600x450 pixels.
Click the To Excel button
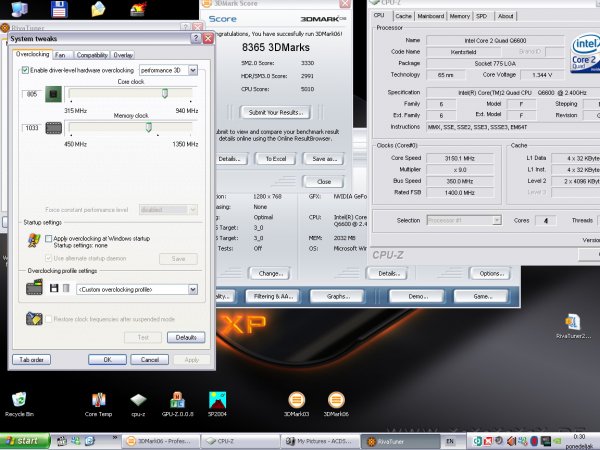276,159
